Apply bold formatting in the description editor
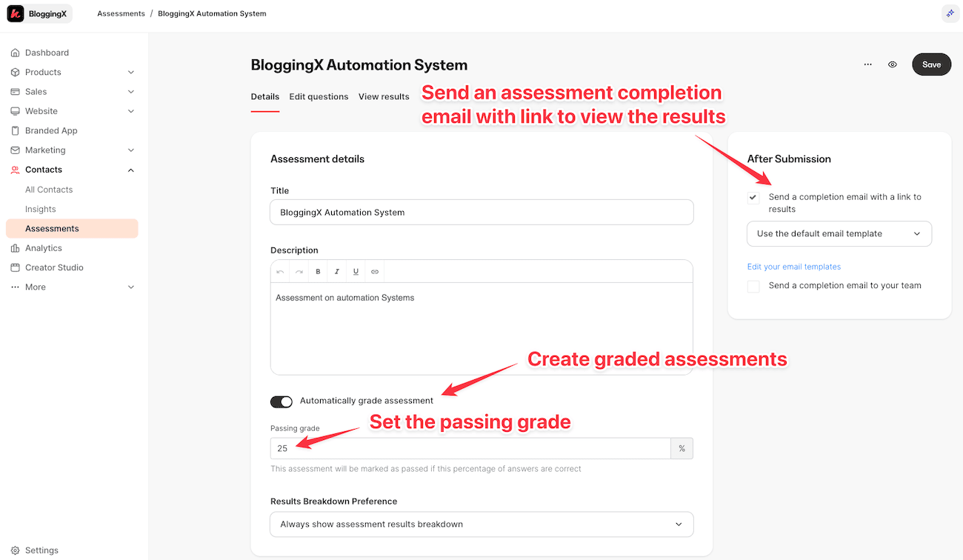Screen dimensions: 963x560 [318, 271]
